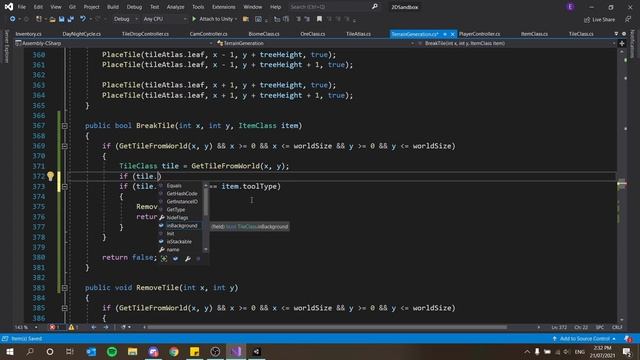640x360 pixels.
Task: Click the Live Share button
Action: pos(599,19)
